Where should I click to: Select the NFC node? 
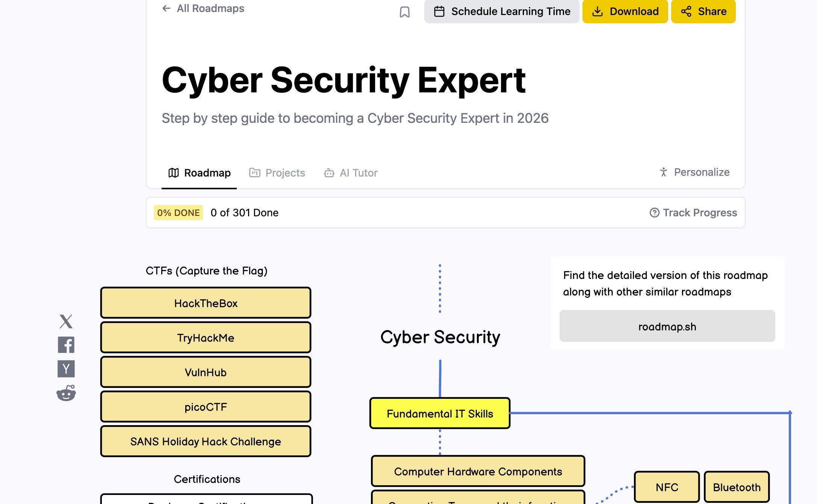(x=667, y=487)
